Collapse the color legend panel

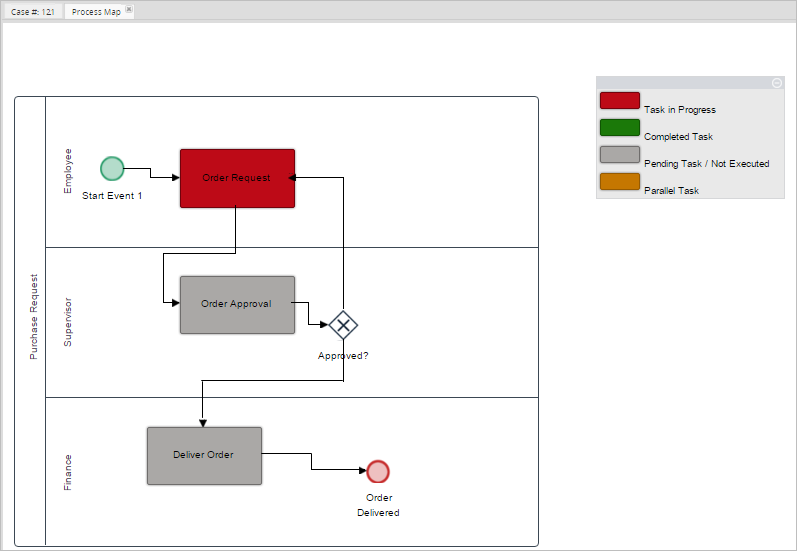coord(777,83)
